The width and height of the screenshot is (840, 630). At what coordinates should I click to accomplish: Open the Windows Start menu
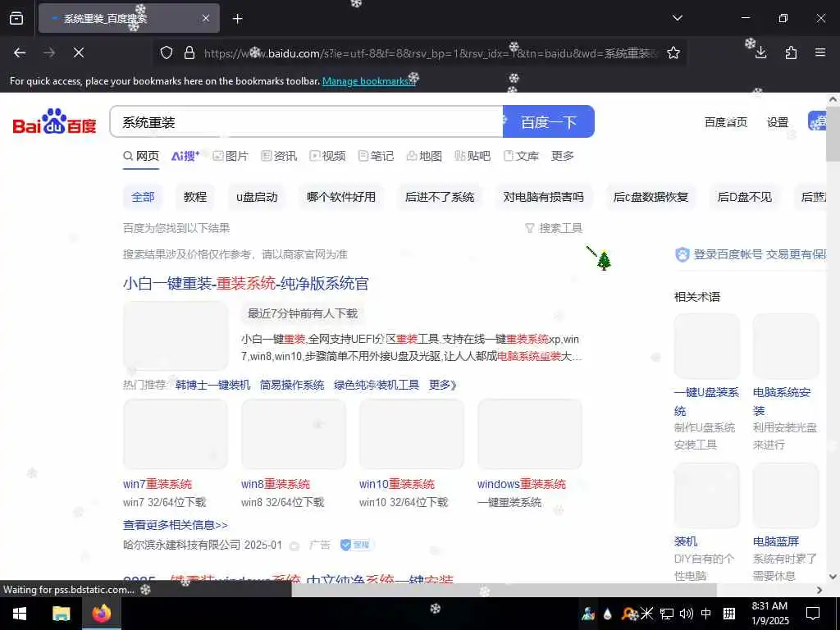point(20,614)
